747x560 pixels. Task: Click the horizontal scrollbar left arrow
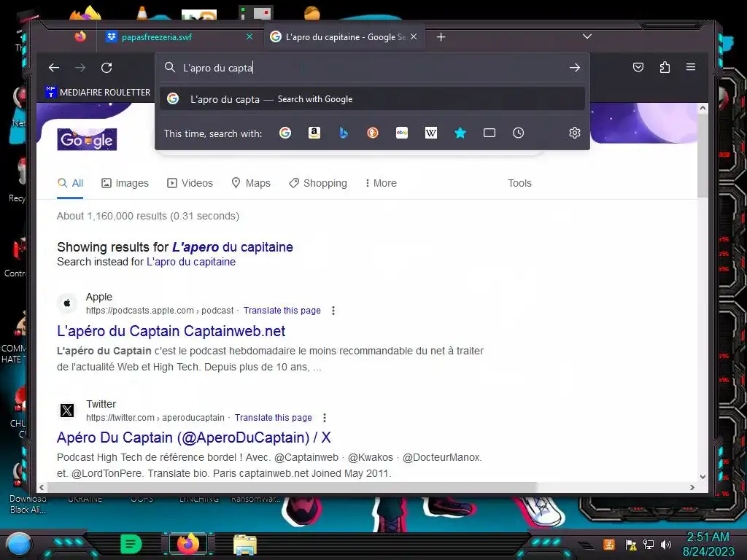(42, 487)
